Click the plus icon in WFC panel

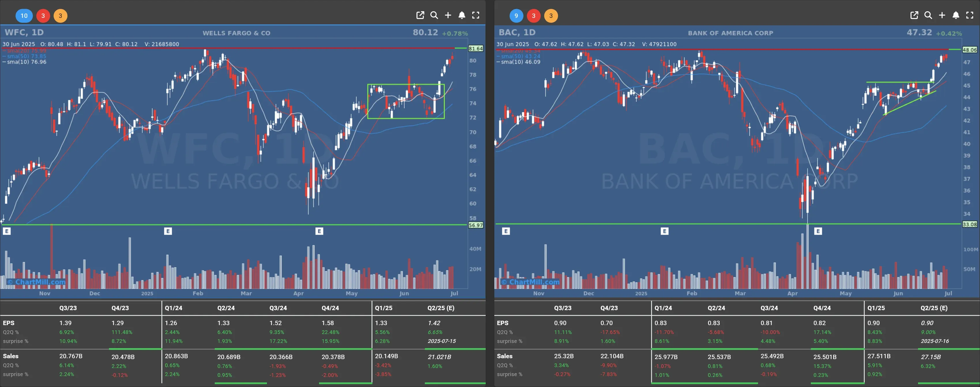coord(448,15)
